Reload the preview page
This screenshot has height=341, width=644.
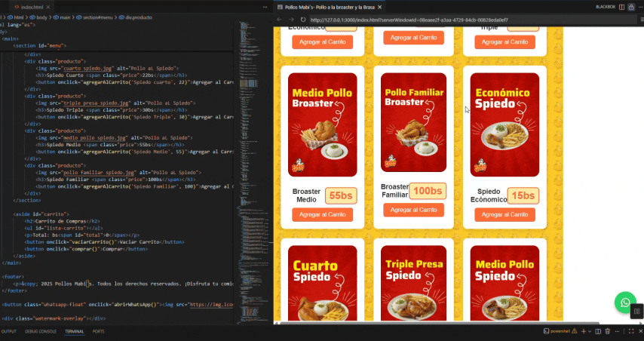(x=303, y=20)
